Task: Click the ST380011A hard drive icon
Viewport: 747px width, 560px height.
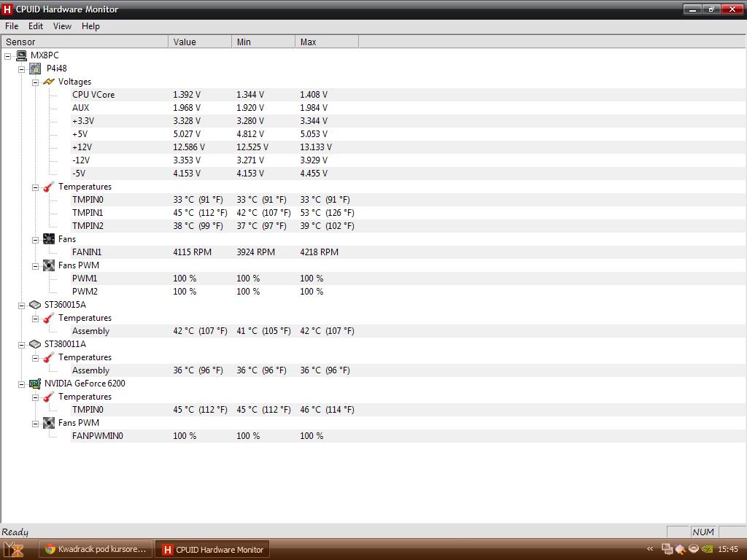Action: 35,344
